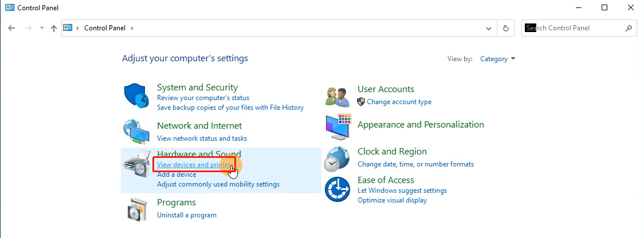Minimize the Control Panel window
The height and width of the screenshot is (238, 644).
pos(578,7)
